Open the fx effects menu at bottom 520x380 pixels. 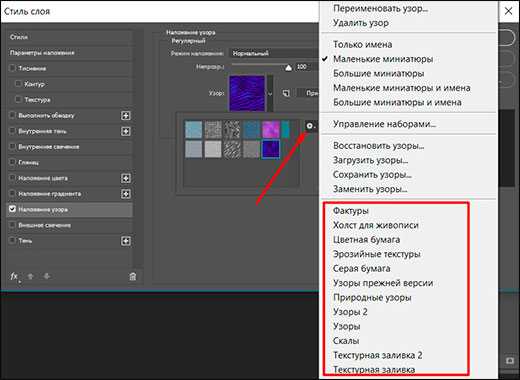pyautogui.click(x=14, y=276)
